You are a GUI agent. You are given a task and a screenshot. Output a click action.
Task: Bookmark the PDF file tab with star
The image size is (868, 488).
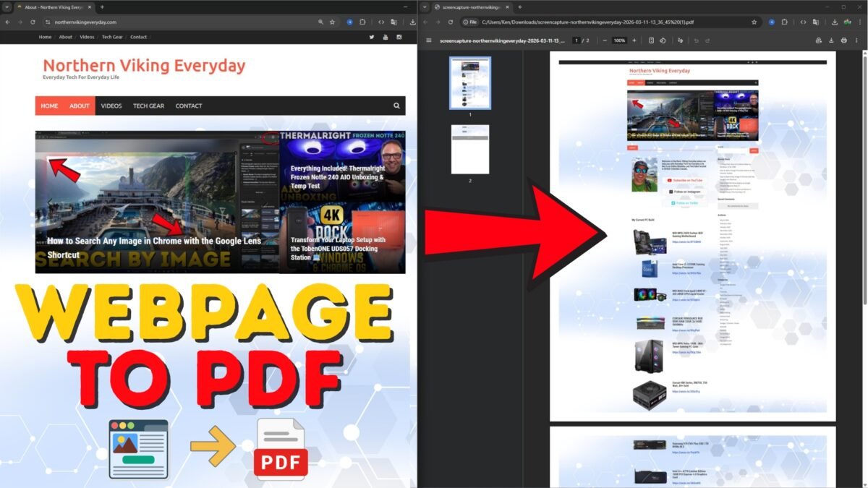754,22
